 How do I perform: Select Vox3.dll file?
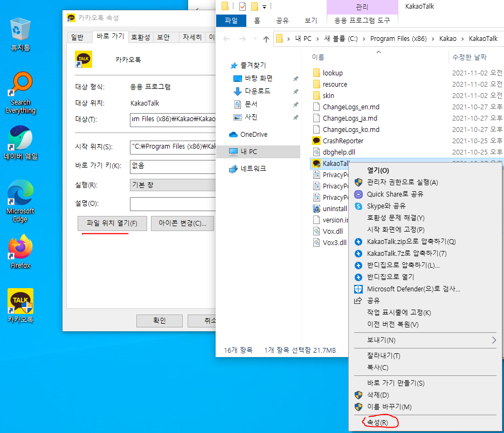330,242
